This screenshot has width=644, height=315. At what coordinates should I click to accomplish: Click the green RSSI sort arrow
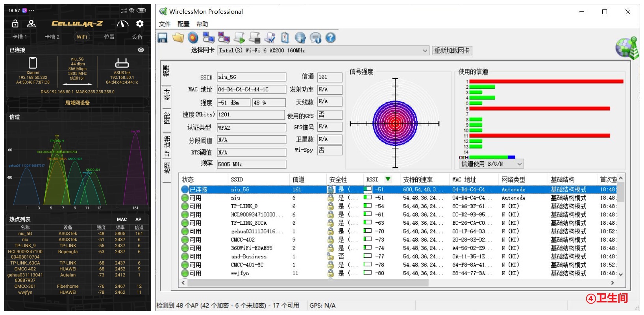coord(388,179)
